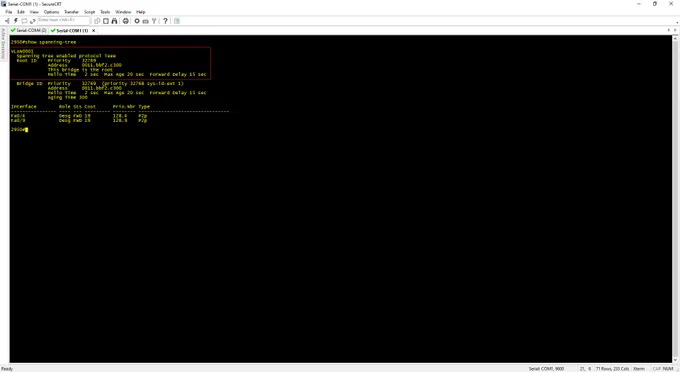Click the toolbar overflow options arrow
Screen dimensions: 680x372
pyautogui.click(x=677, y=22)
